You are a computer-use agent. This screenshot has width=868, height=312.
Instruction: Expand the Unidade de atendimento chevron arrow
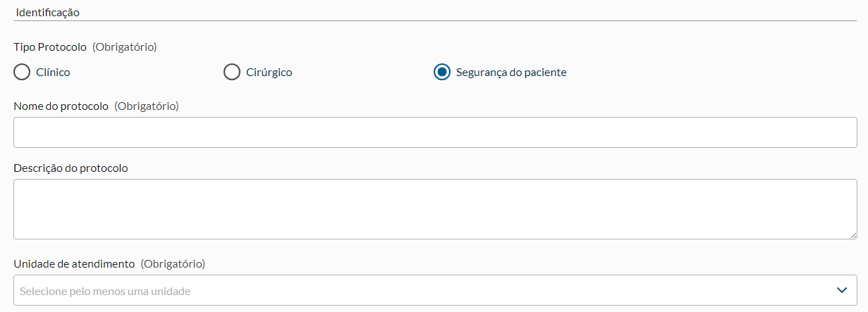click(x=841, y=290)
